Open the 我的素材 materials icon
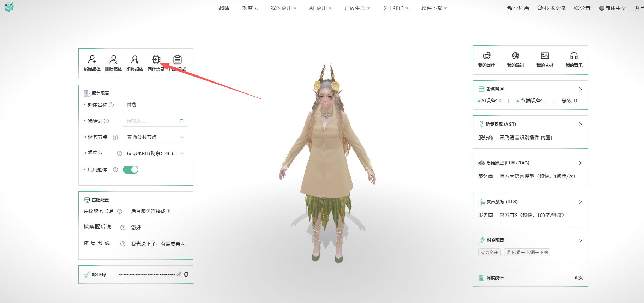The image size is (644, 303). click(545, 56)
